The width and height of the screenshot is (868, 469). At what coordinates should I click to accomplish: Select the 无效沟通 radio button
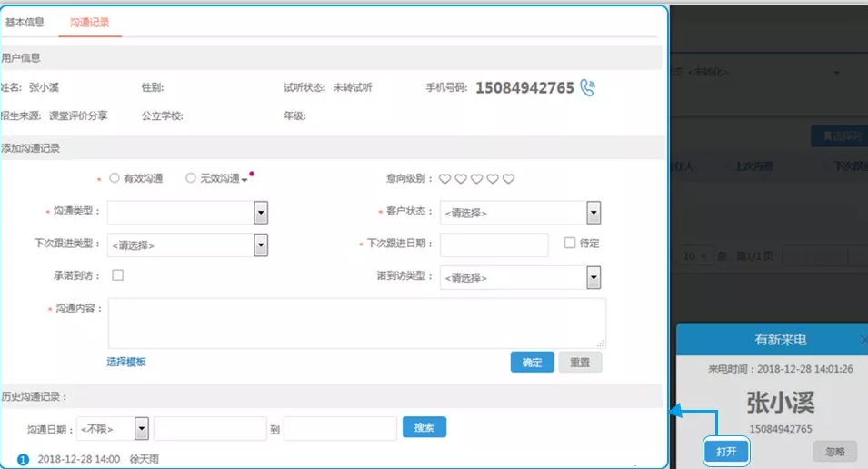[191, 178]
